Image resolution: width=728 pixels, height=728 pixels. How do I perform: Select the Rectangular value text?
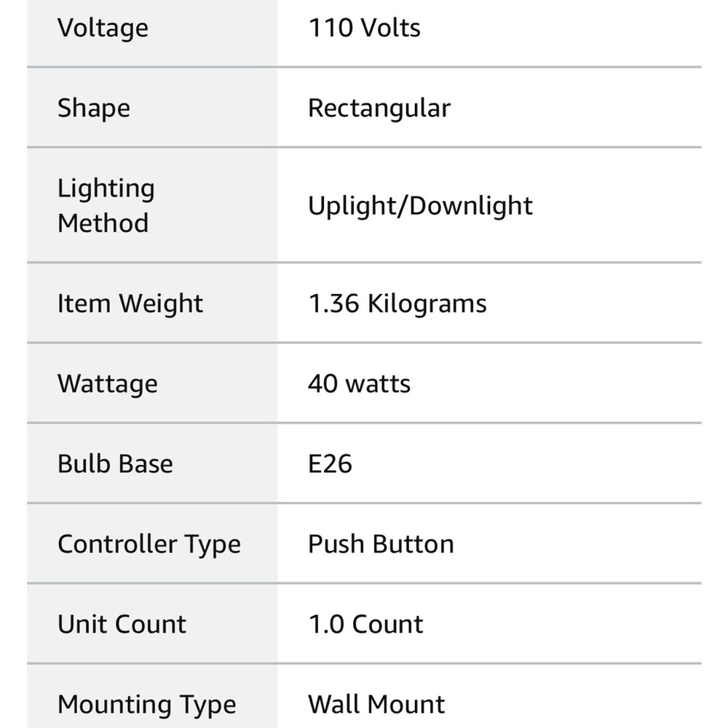pyautogui.click(x=379, y=108)
